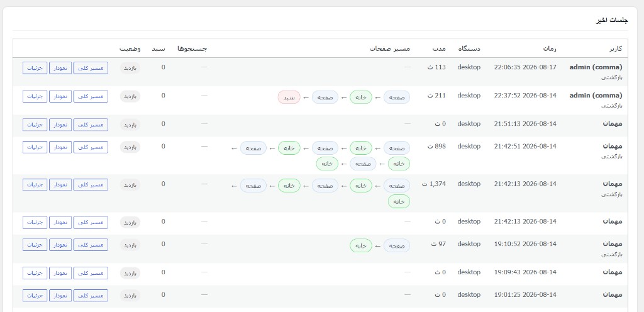Open جزئیات for the 19:10:52 guest session
This screenshot has width=644, height=312.
(x=35, y=245)
